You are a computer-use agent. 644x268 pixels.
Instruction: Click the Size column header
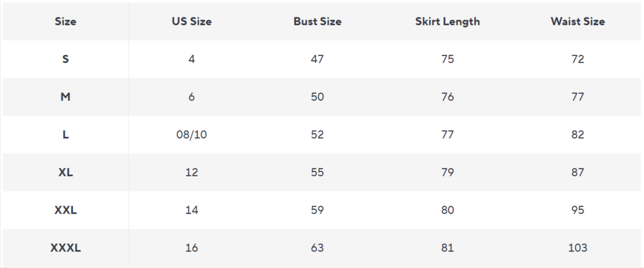coord(65,22)
